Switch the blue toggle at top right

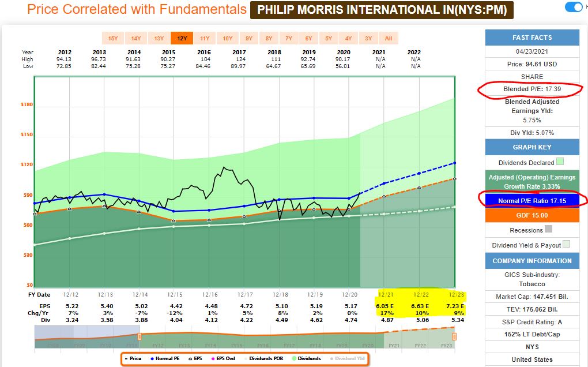coord(574,7)
